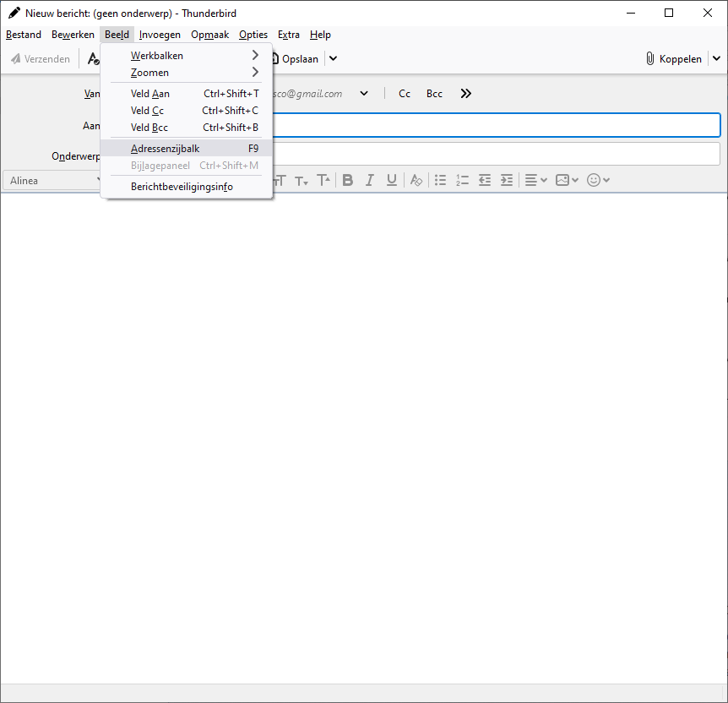Click the Bcc button in the header

[434, 94]
